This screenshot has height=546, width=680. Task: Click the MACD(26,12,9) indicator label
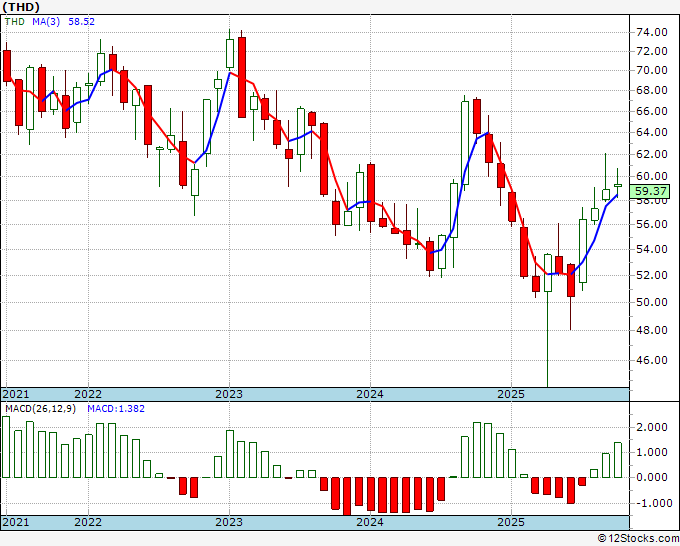40,409
